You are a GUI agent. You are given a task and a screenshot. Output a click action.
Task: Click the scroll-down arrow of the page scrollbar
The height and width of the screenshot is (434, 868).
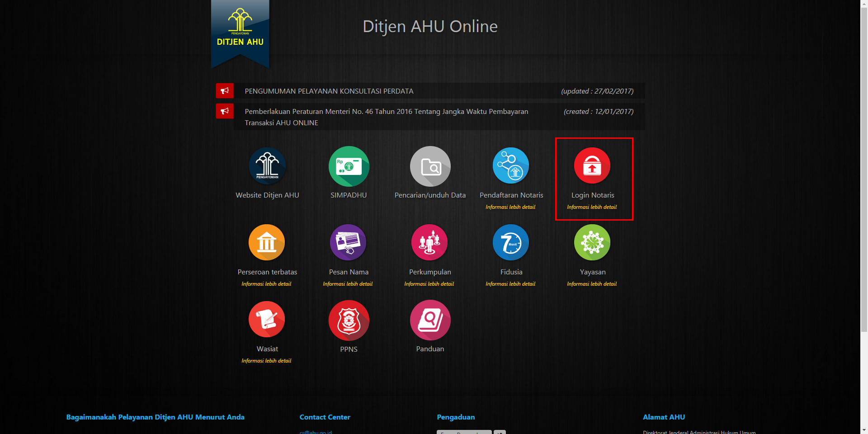864,430
